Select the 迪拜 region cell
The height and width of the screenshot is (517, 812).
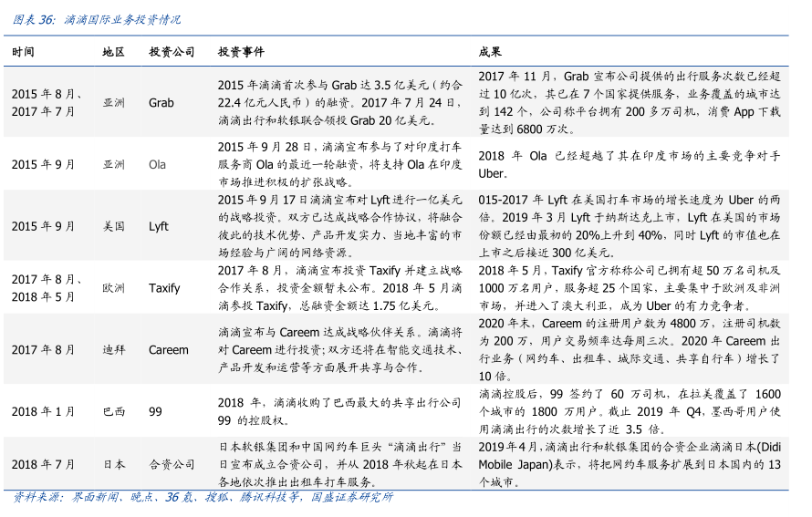(x=113, y=349)
